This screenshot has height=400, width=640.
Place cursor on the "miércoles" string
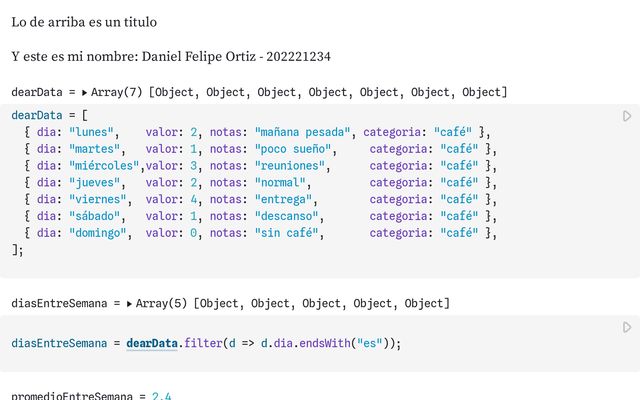[x=104, y=166]
